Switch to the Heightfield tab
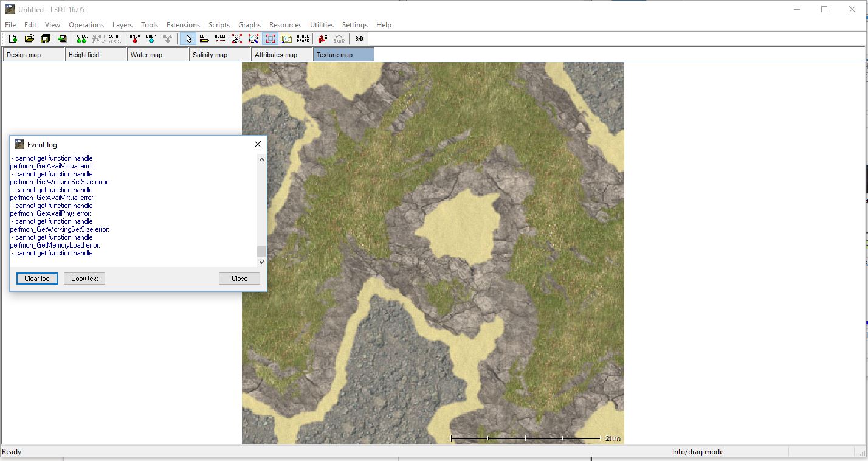The height and width of the screenshot is (461, 868). 95,55
